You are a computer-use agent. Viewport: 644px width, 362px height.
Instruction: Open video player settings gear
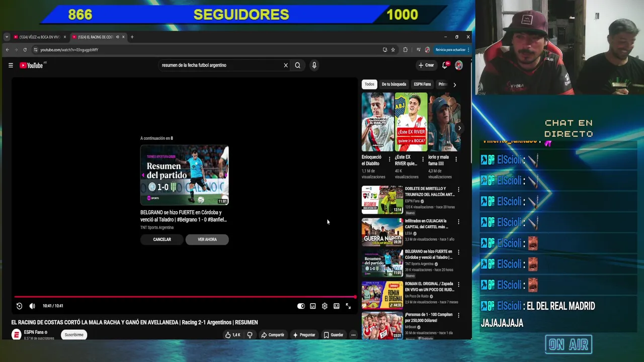[x=325, y=306]
